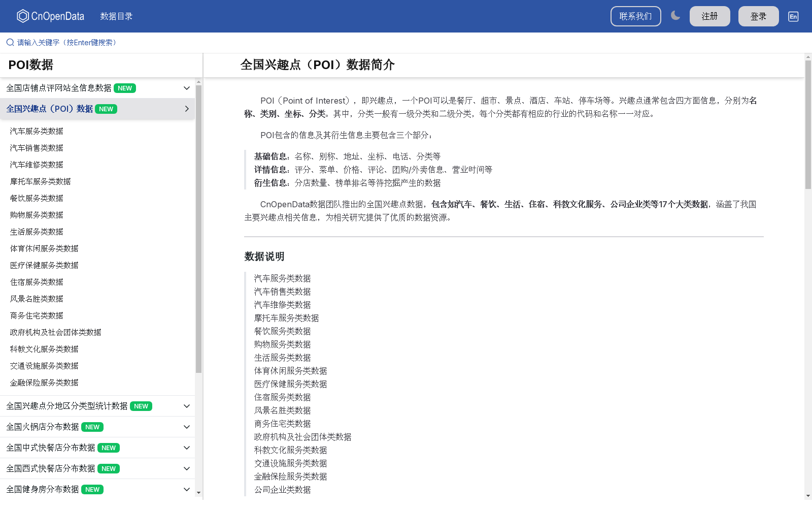The height and width of the screenshot is (508, 812).
Task: Expand 全国店铺点评网站全信息数据 via its chevron
Action: [186, 88]
